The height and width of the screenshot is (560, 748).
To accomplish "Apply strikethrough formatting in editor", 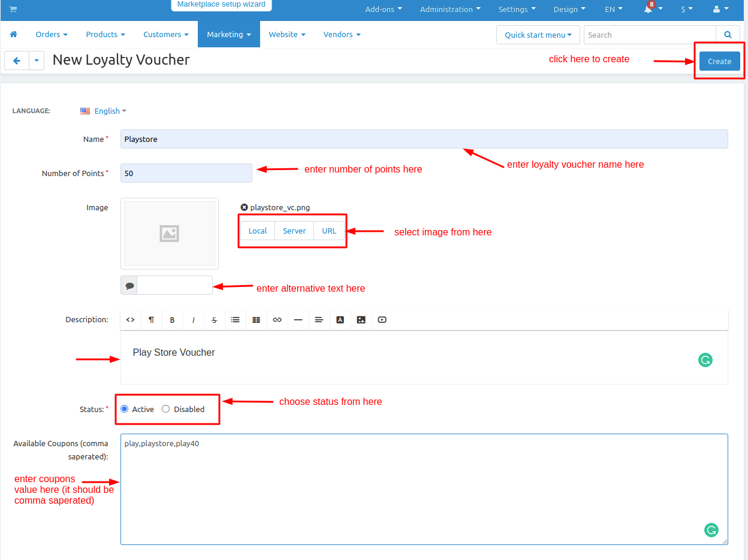I will click(x=214, y=320).
